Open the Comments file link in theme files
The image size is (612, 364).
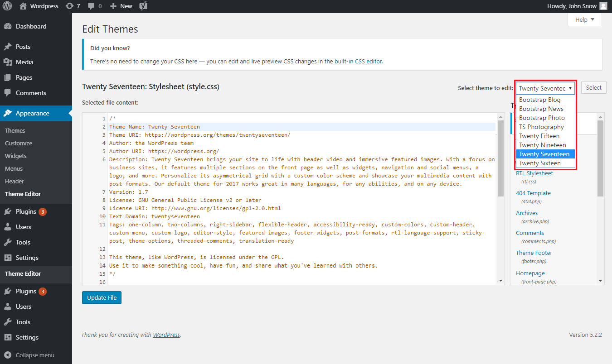[530, 233]
